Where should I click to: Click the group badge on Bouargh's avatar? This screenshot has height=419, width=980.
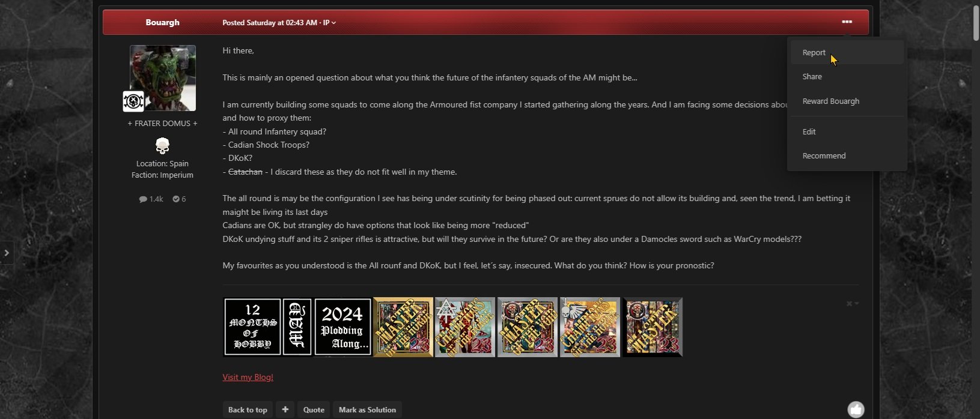tap(133, 101)
